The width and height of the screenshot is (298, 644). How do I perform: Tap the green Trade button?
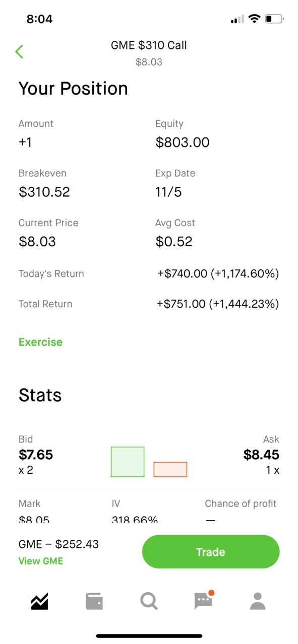click(x=211, y=552)
